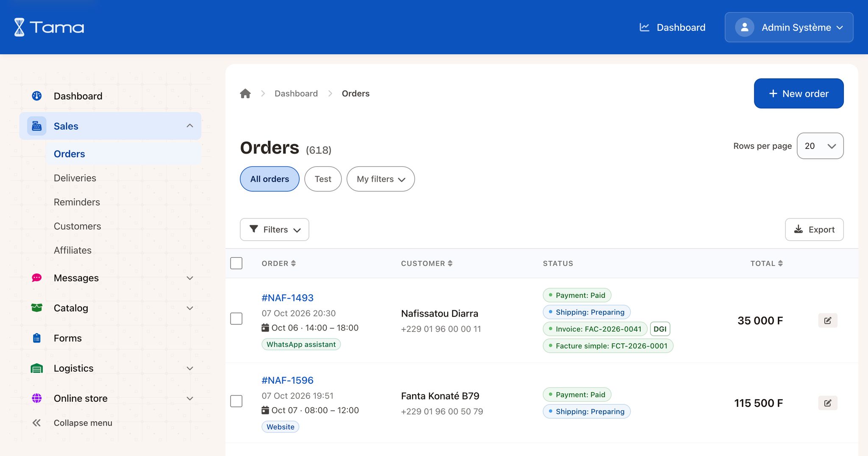
Task: Click the Logistics warehouse icon
Action: tap(37, 368)
